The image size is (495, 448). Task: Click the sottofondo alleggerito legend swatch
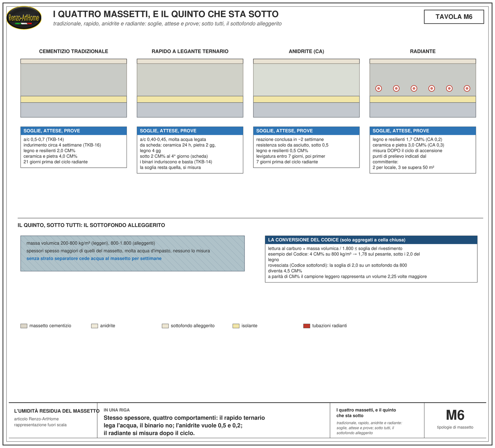pos(165,326)
